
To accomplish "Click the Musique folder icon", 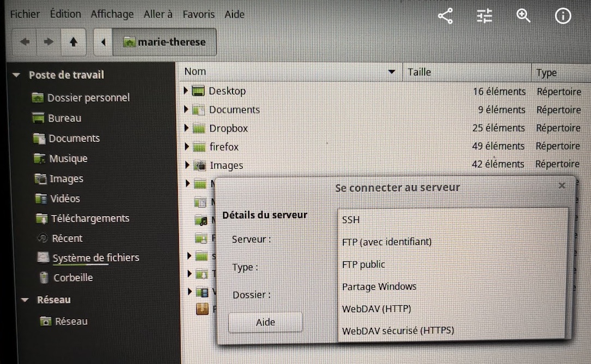I will coord(40,159).
